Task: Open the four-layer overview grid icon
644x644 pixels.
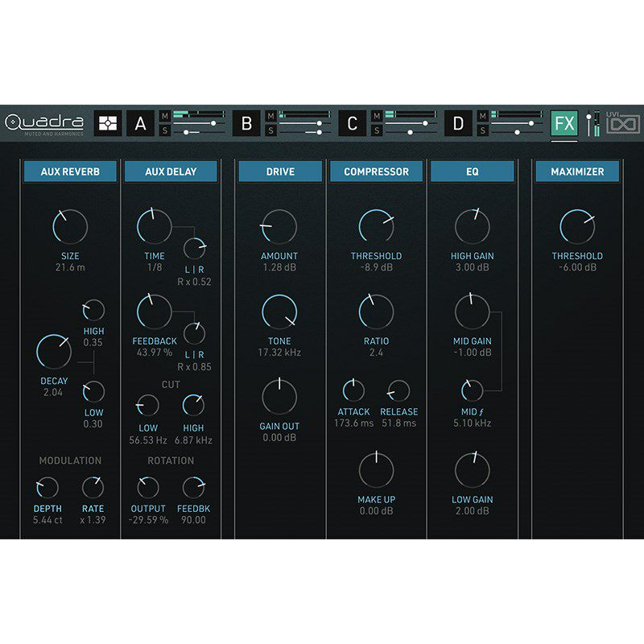Action: click(108, 123)
